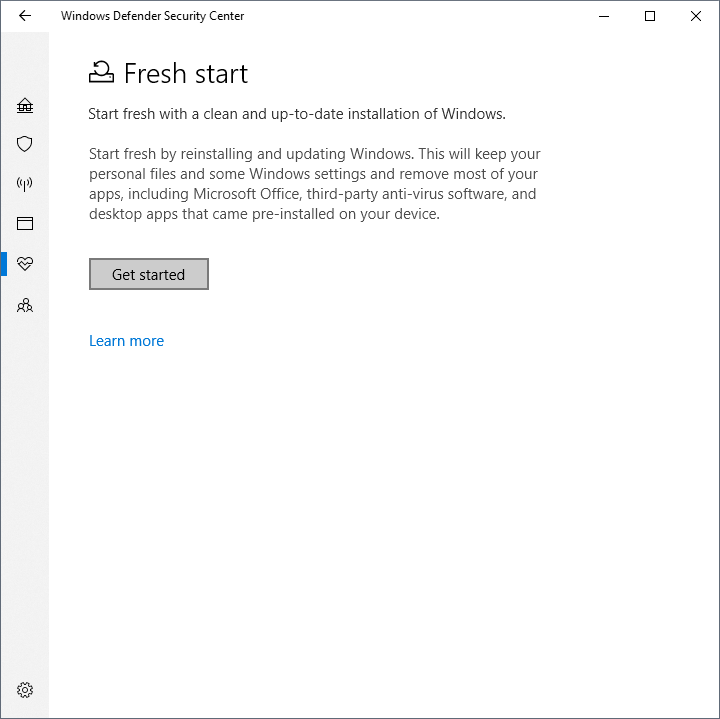Image resolution: width=720 pixels, height=719 pixels.
Task: Open Virus & threat protection shield icon
Action: click(x=25, y=144)
